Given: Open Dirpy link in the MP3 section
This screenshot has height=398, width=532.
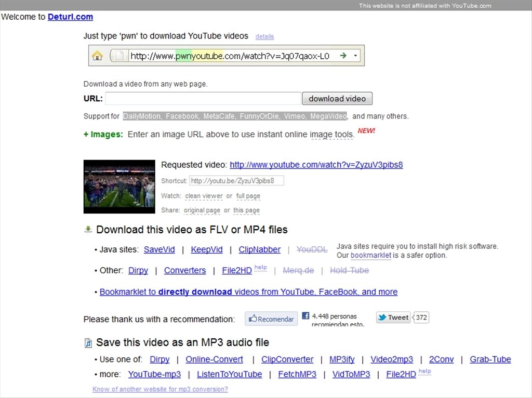Looking at the screenshot, I should pos(159,360).
